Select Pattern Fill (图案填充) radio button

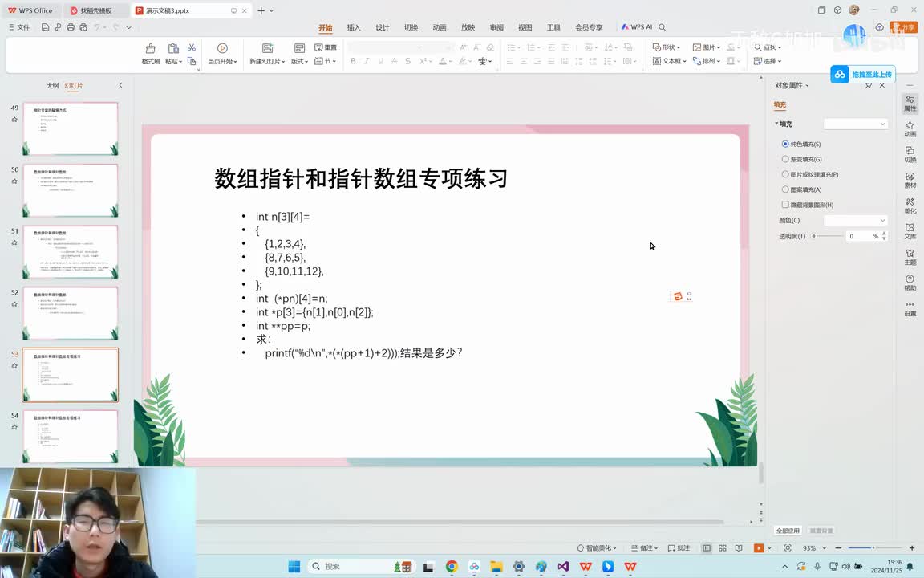pyautogui.click(x=785, y=189)
